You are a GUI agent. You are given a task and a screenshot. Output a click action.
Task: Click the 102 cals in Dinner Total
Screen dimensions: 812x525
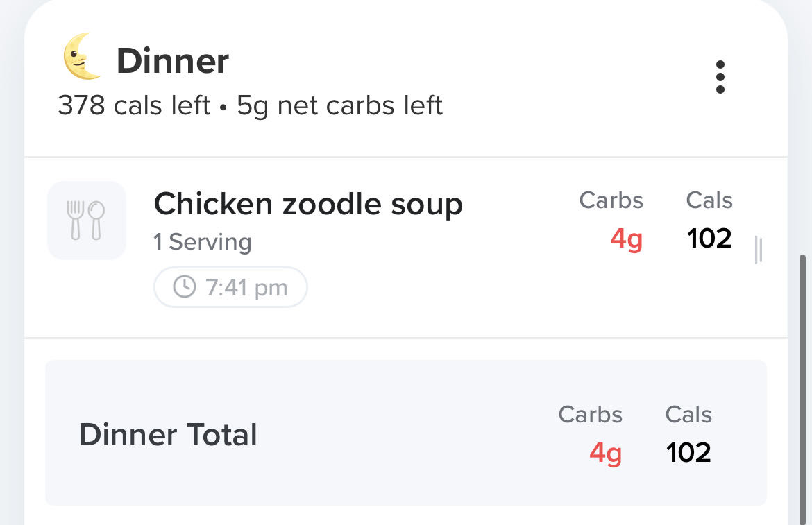point(688,453)
